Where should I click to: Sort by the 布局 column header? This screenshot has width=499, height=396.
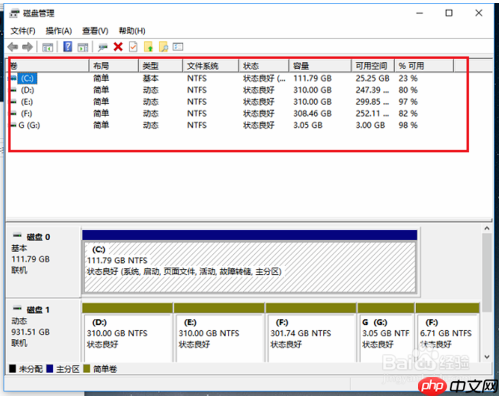click(114, 66)
